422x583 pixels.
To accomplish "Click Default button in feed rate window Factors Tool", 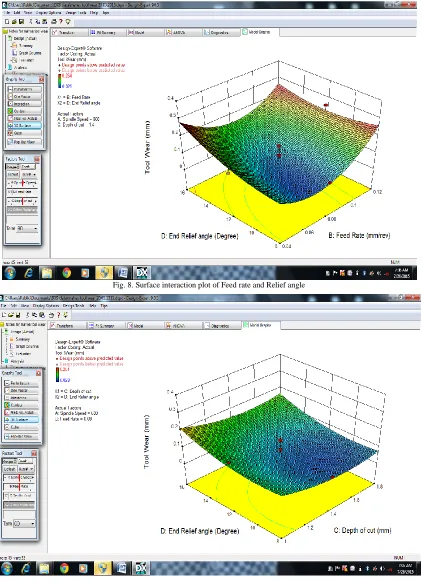I will pyautogui.click(x=13, y=174).
